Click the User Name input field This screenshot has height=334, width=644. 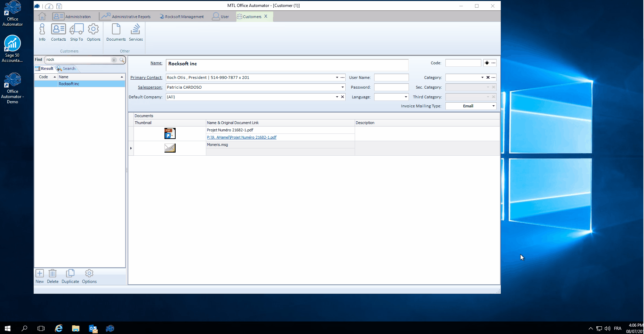(391, 78)
